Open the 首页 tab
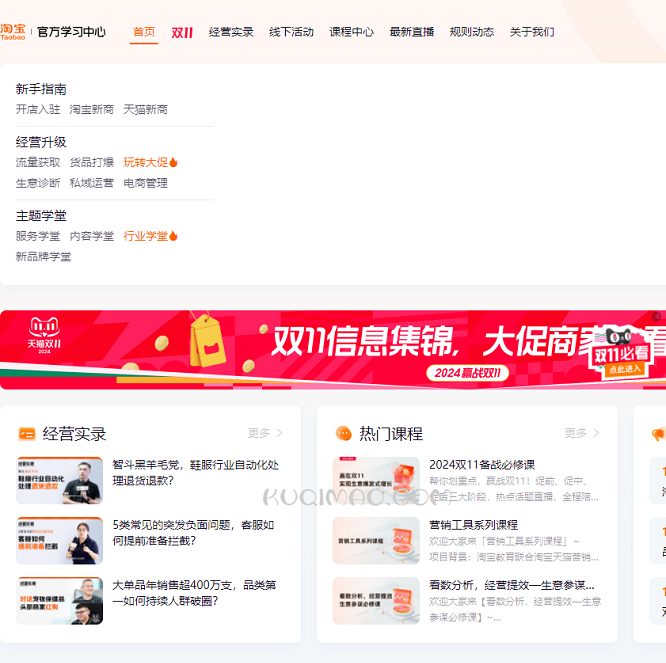Screen dimensions: 666x663 144,32
